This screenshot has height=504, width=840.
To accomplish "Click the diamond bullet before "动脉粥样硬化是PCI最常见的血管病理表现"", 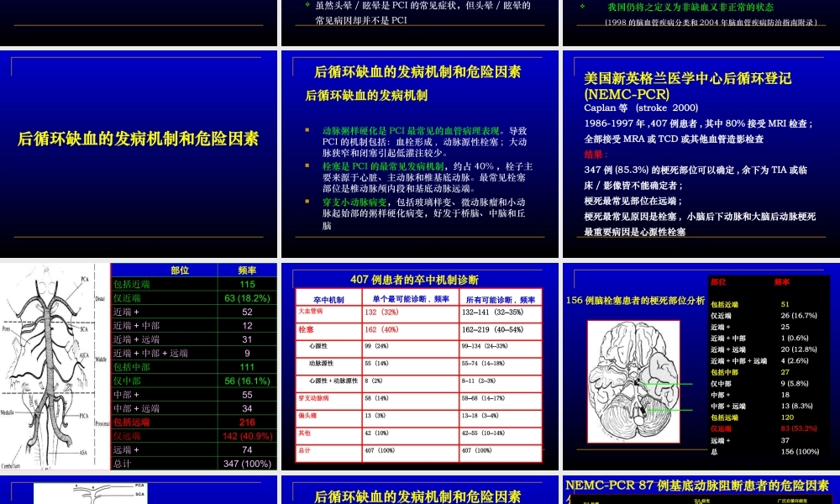I will click(307, 130).
